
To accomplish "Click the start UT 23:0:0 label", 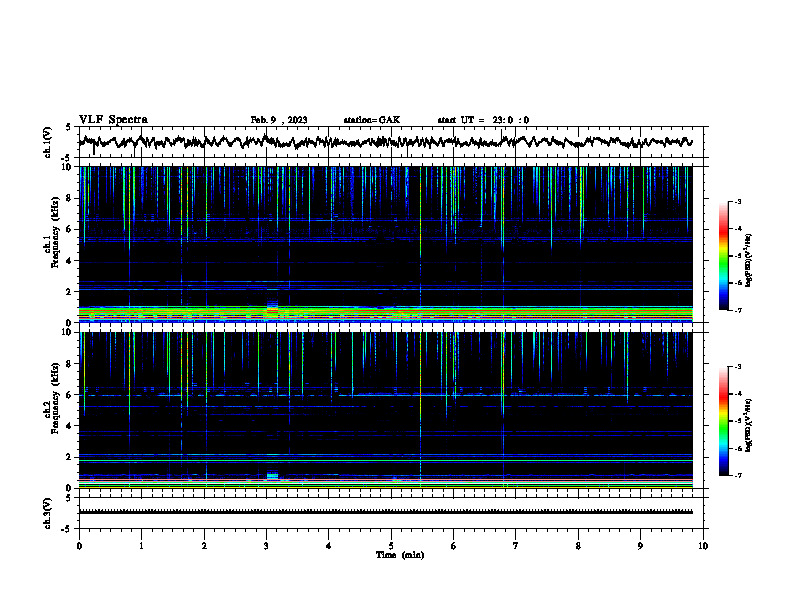I will [x=483, y=120].
